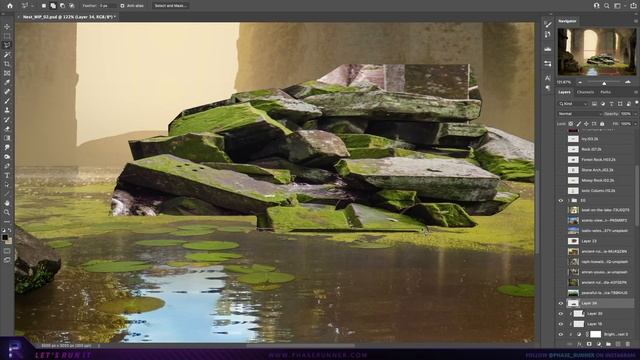Click the Select and Mask button
This screenshot has width=640, height=360.
(170, 6)
